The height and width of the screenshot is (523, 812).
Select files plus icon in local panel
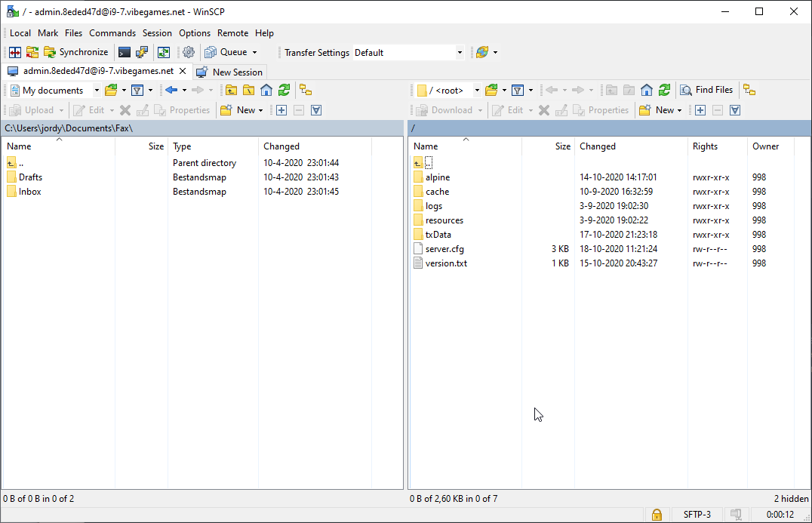point(281,110)
